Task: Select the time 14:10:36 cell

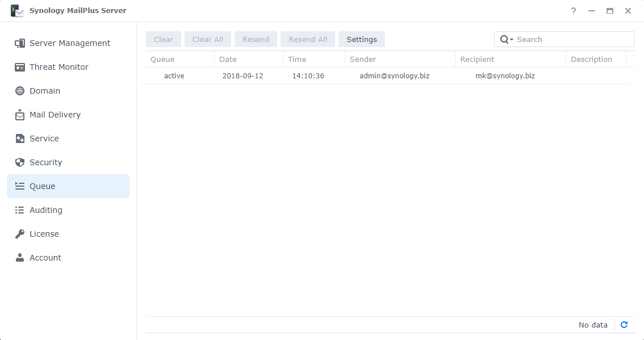Action: pos(308,76)
